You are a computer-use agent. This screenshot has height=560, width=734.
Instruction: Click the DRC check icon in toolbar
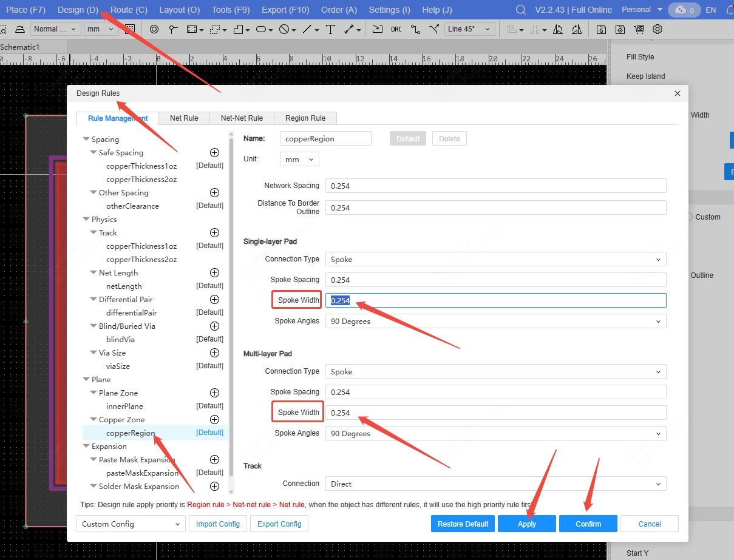(396, 29)
